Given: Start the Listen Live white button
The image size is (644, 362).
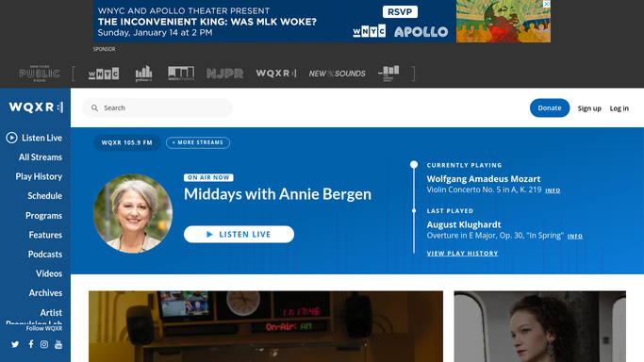Looking at the screenshot, I should (x=239, y=235).
